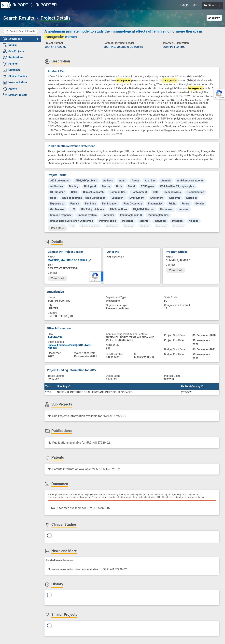
Task: Open the Sign In dropdown
Action: tap(212, 5)
